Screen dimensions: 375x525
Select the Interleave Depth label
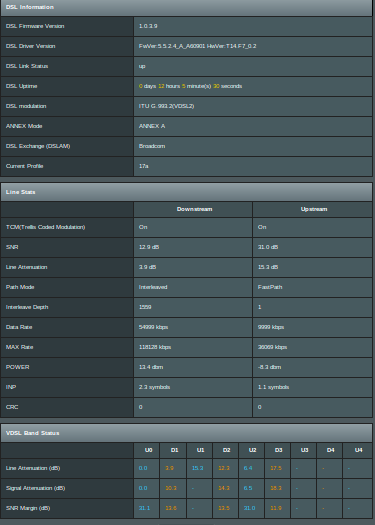tap(27, 307)
